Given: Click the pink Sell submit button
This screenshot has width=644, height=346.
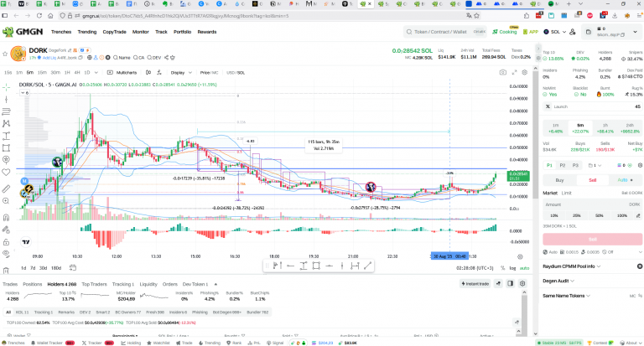Looking at the screenshot, I should [x=592, y=240].
